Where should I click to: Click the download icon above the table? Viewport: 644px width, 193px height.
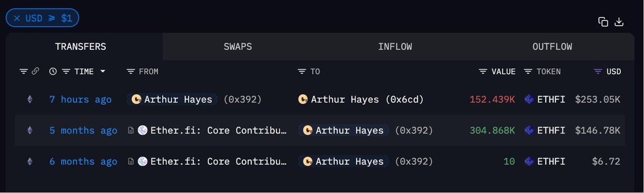pos(619,22)
